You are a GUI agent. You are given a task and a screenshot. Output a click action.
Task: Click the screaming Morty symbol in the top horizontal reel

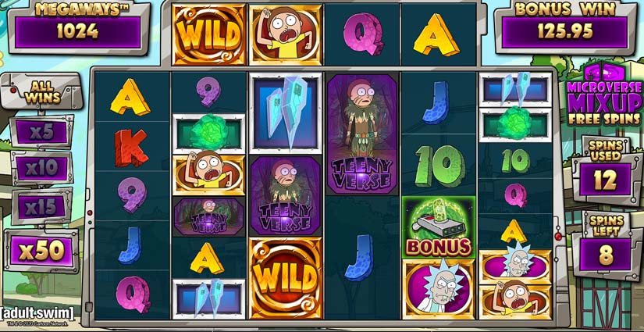[x=286, y=34]
